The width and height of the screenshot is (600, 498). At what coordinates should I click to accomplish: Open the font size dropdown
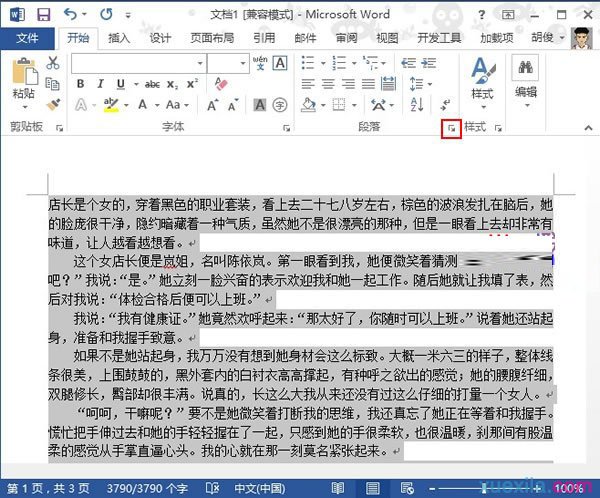243,64
